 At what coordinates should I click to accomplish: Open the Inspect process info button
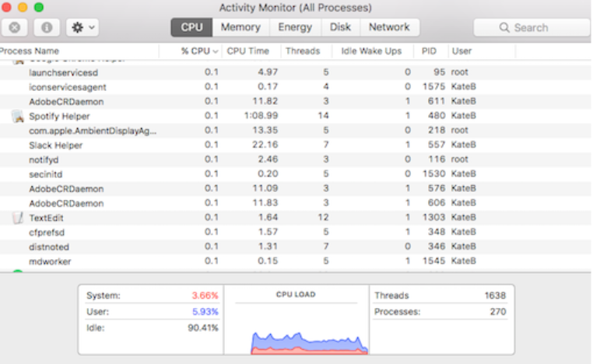click(x=47, y=27)
